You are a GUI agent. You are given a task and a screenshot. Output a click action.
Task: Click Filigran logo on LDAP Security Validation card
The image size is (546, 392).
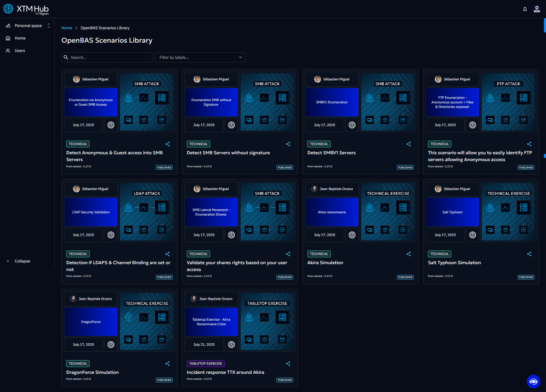click(111, 235)
